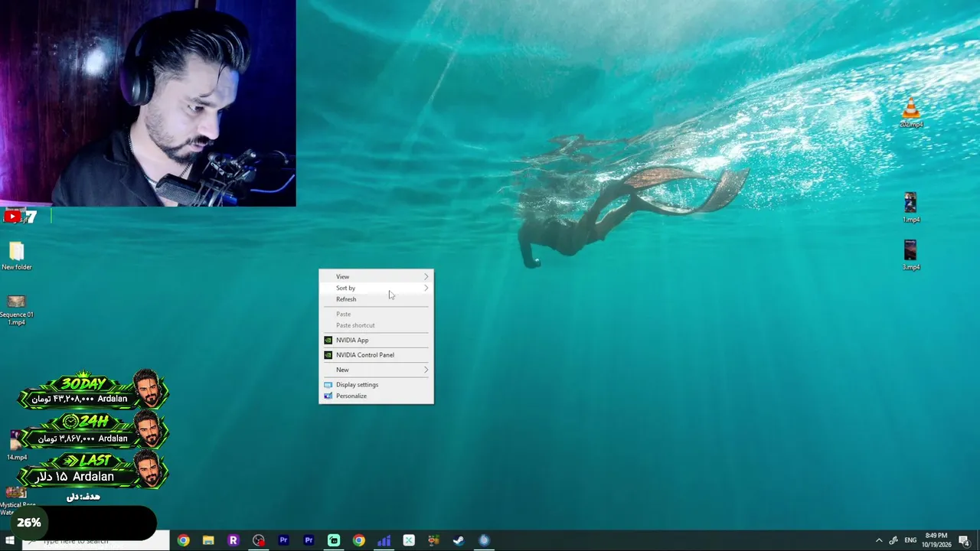The image size is (980, 551).
Task: Choose Refresh in the context menu
Action: click(x=376, y=299)
